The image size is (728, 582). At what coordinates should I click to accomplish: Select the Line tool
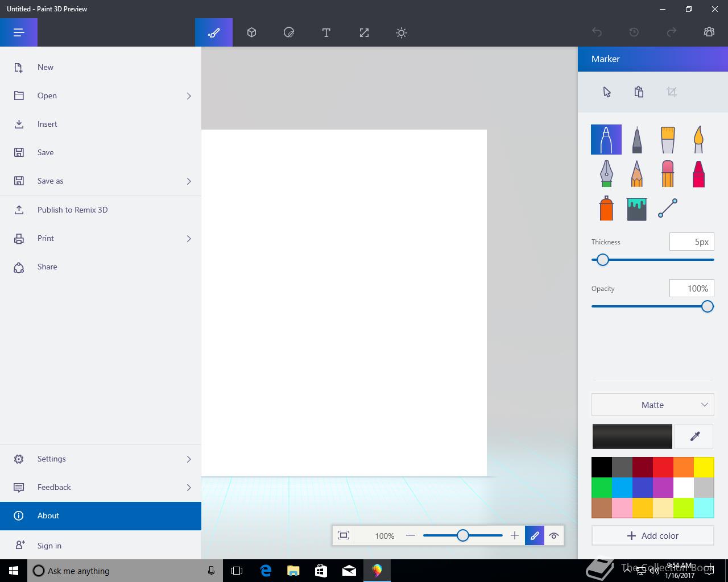(668, 208)
